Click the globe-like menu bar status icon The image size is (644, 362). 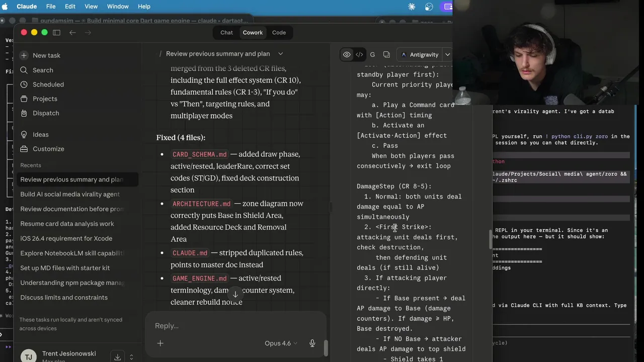pyautogui.click(x=429, y=7)
